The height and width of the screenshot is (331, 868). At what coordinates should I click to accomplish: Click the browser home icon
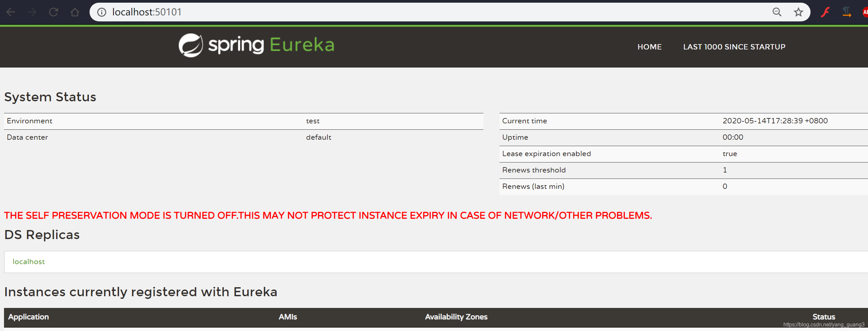tap(75, 12)
